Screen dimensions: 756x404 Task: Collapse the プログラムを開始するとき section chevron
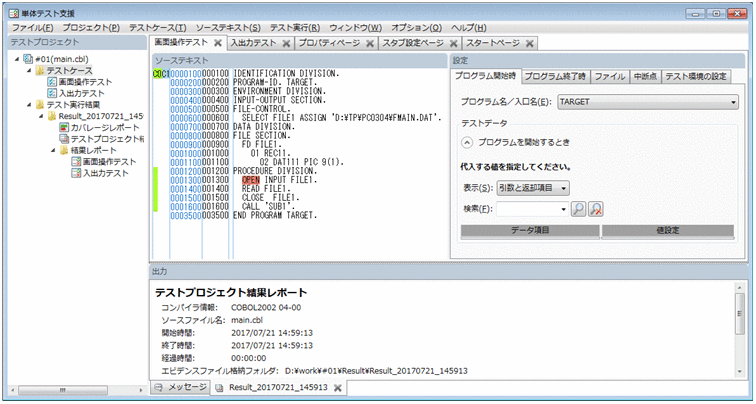tap(467, 143)
